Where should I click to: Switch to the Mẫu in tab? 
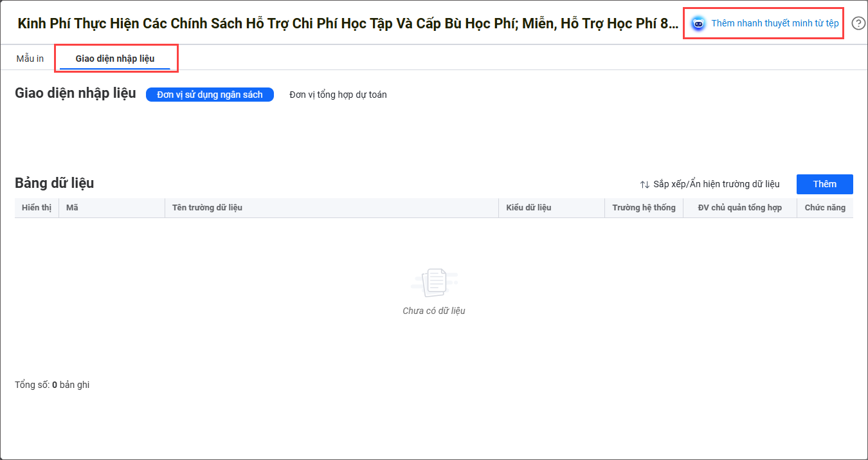point(30,59)
